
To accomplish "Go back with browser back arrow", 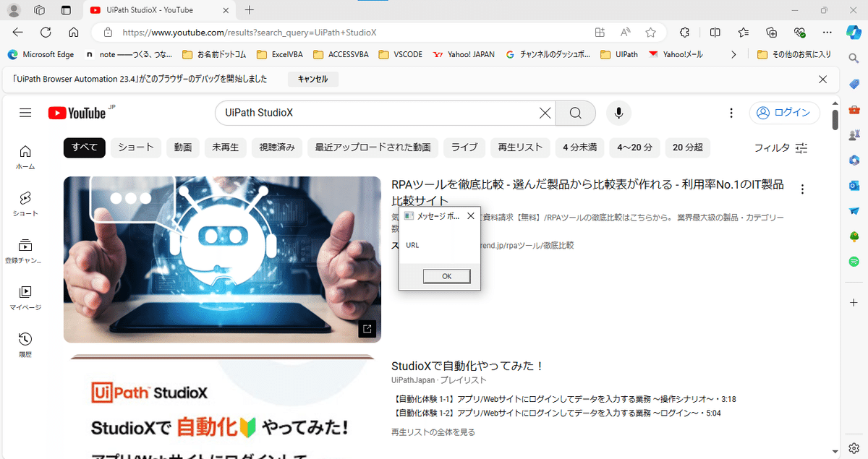I will 18,33.
